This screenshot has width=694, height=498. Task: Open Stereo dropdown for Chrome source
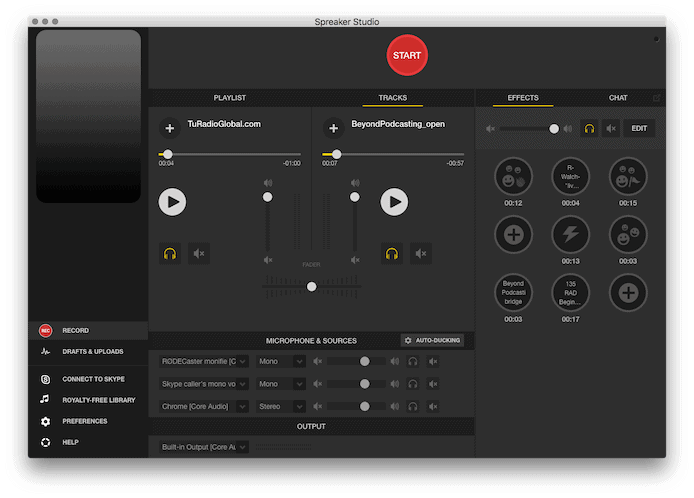[281, 406]
